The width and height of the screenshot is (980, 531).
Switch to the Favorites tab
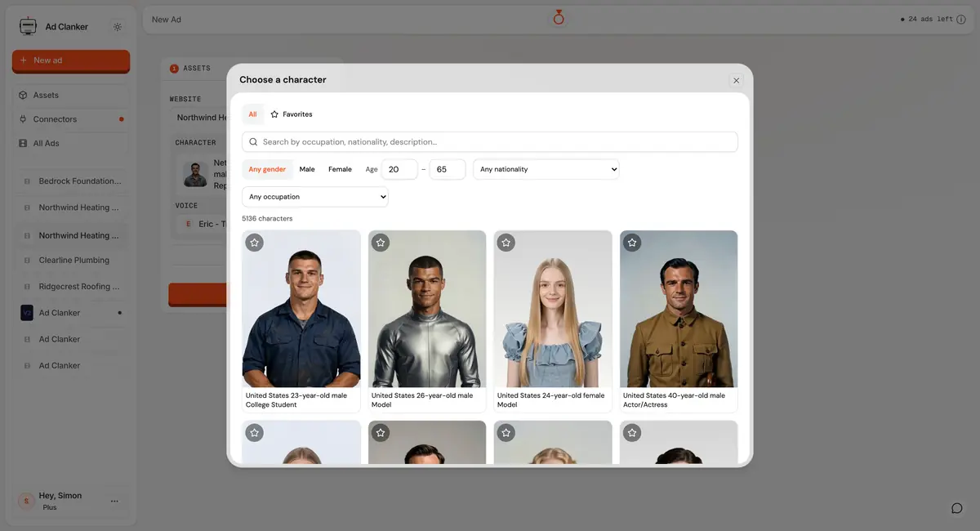(292, 114)
